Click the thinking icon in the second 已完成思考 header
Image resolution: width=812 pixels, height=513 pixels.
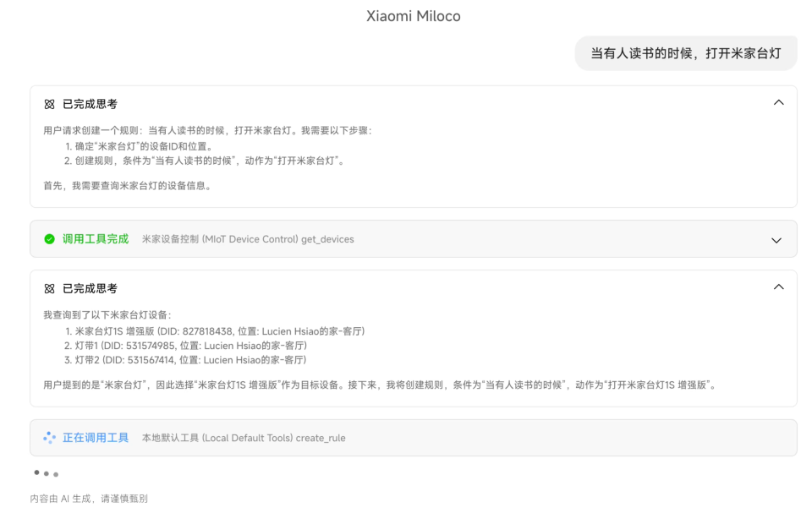pos(49,288)
